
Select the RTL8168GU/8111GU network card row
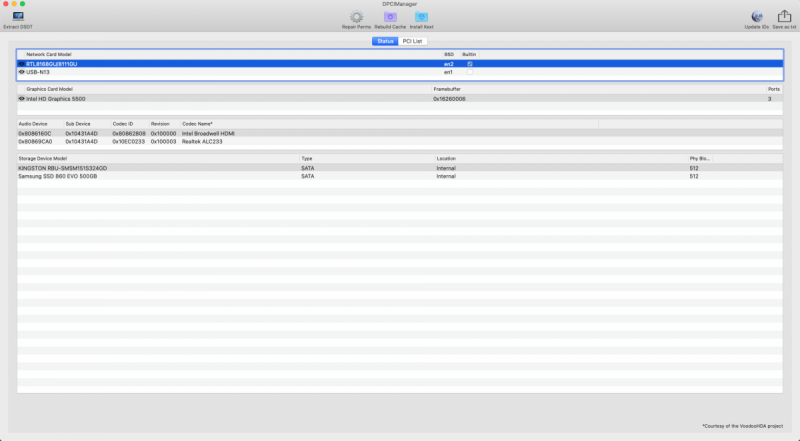point(400,64)
